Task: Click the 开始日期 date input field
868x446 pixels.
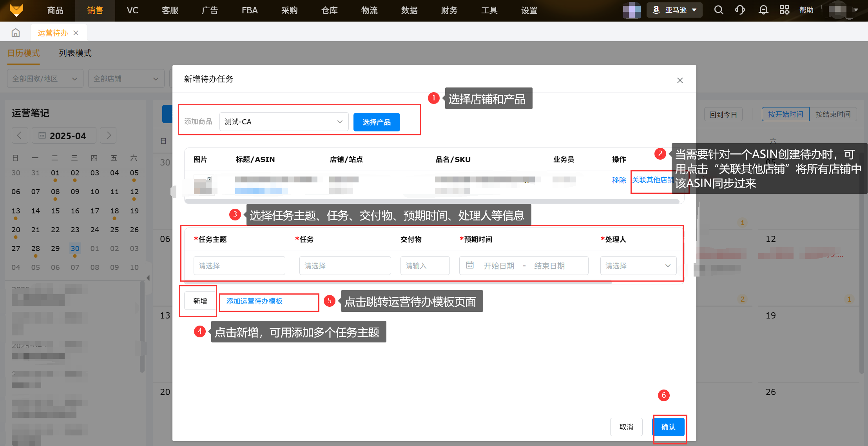Action: coord(498,266)
